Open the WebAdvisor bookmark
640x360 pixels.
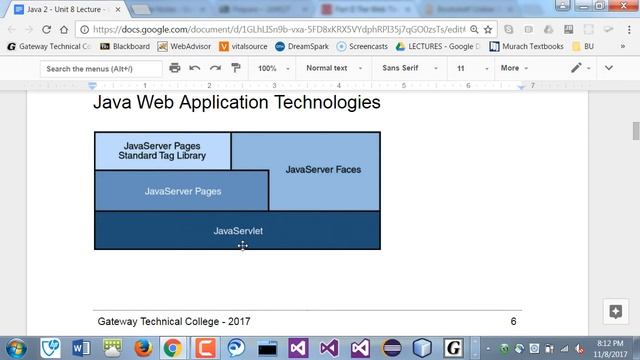184,47
